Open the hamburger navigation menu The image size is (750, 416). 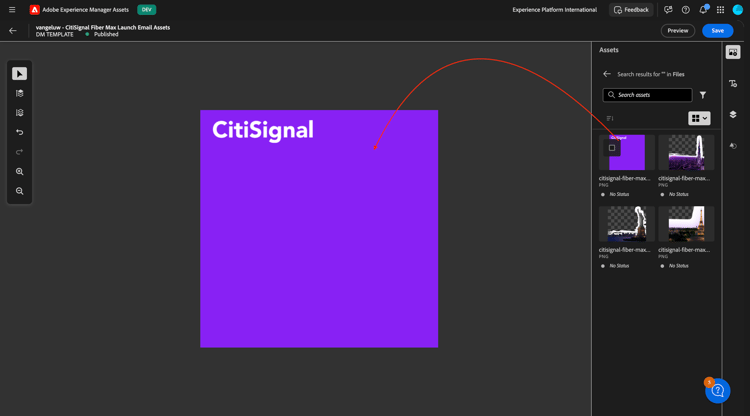coord(12,10)
